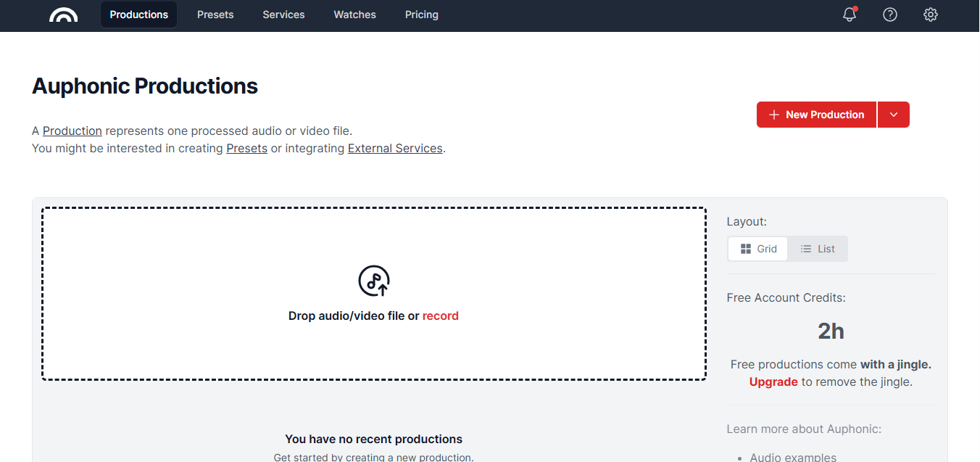
Task: Switch to the Watches tab
Action: (355, 15)
